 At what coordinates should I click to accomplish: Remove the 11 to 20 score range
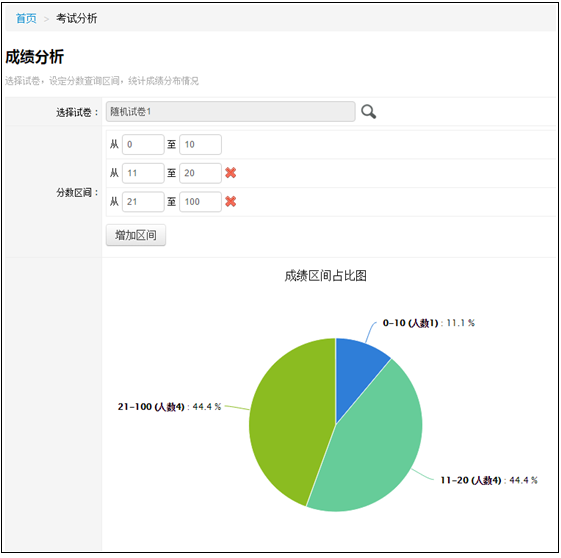pyautogui.click(x=230, y=173)
